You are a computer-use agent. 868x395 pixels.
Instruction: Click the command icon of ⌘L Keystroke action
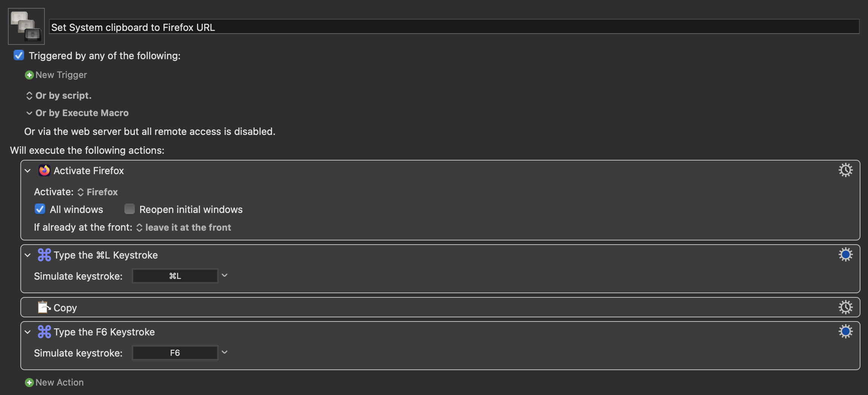[44, 255]
